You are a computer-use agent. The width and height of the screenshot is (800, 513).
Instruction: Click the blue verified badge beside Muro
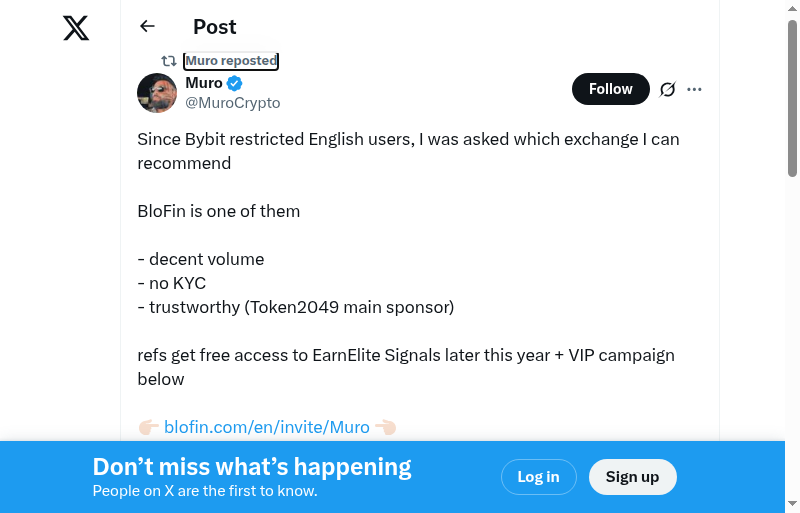(x=235, y=83)
